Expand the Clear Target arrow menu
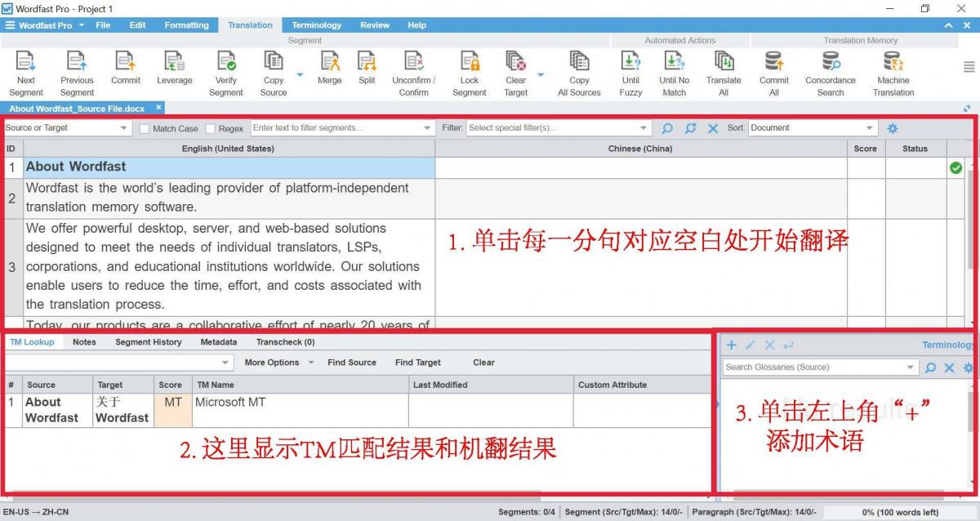Screen dimensions: 980x521 point(540,74)
